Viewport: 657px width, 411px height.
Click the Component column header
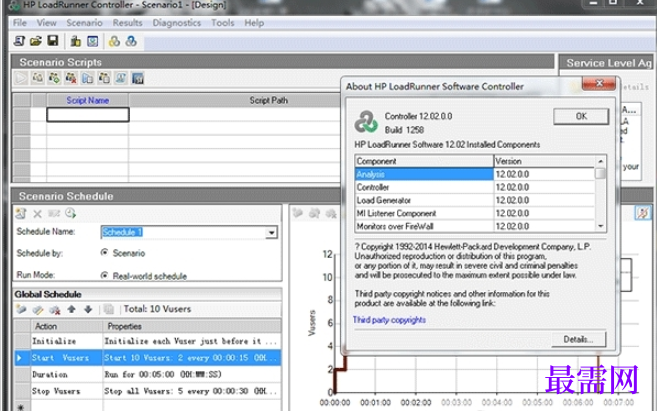click(424, 161)
